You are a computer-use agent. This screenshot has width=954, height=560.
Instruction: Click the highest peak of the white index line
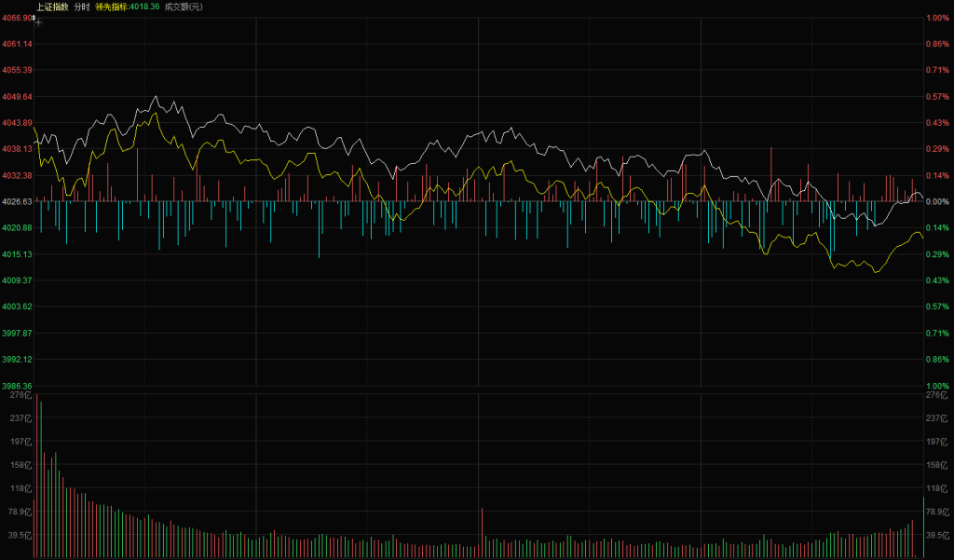coord(156,97)
